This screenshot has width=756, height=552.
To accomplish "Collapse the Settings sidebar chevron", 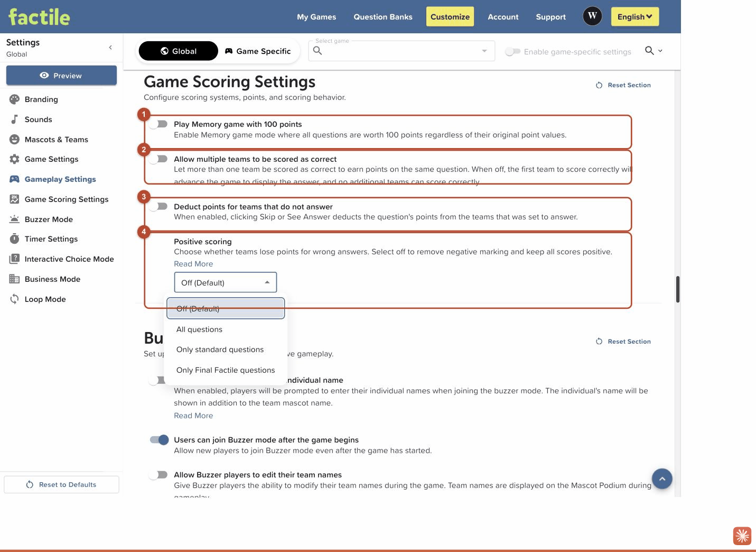I will (110, 48).
